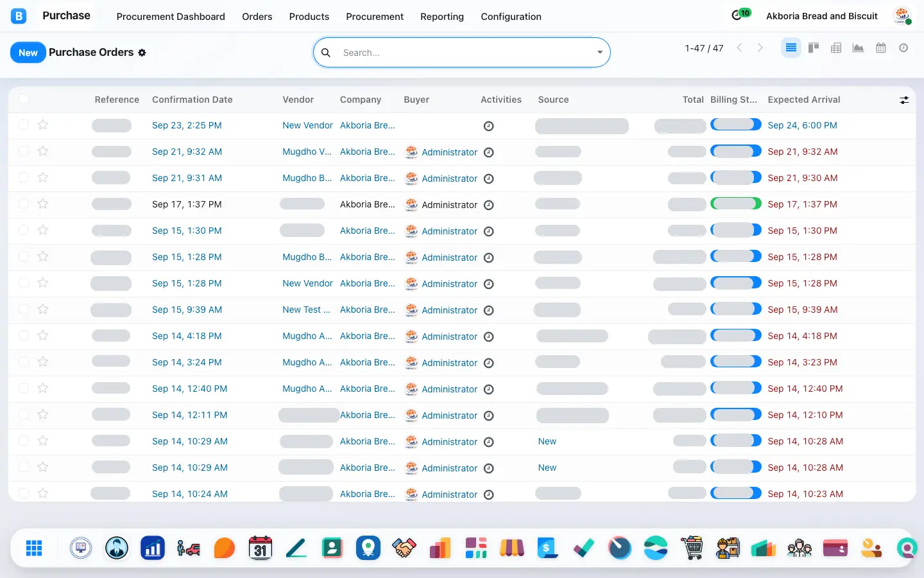Open the activities clock with badge 10

741,14
